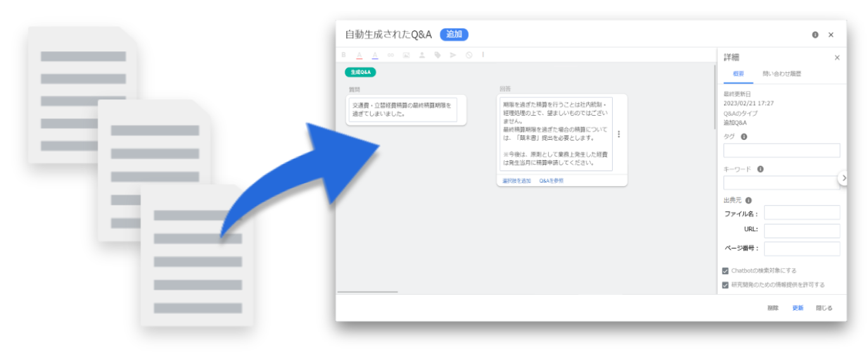Focus the URL input field

pos(802,231)
